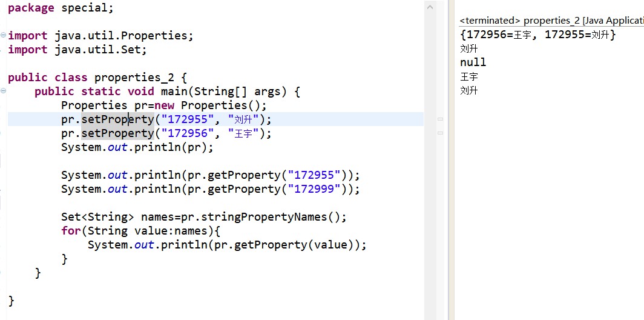Click the highlighted setProperty on the 172956 line
This screenshot has width=644, height=320.
point(117,133)
